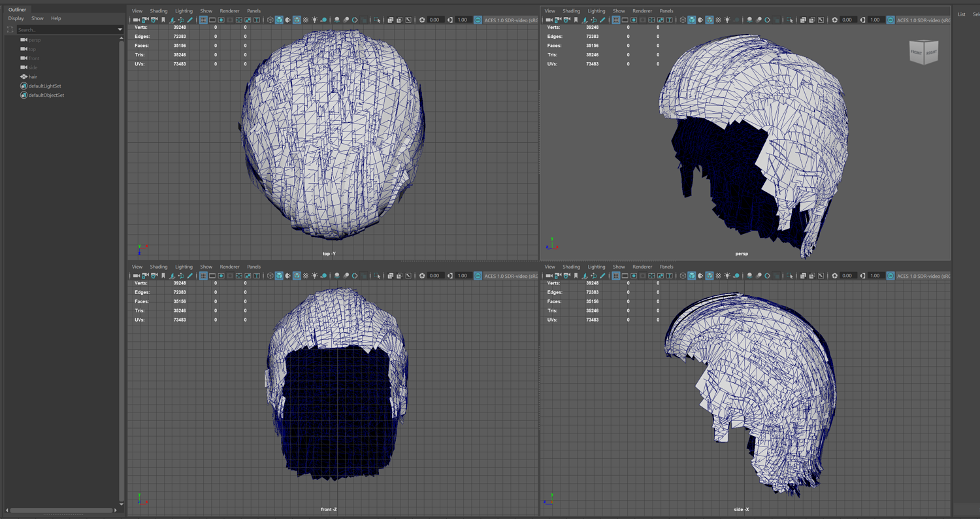The image size is (980, 519).
Task: Select the Outliner tab
Action: (x=17, y=10)
